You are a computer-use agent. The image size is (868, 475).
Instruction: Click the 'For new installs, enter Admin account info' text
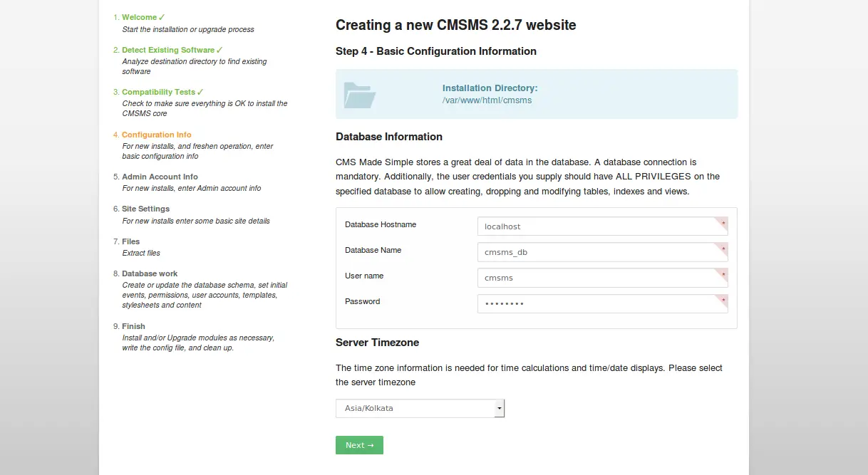(192, 188)
